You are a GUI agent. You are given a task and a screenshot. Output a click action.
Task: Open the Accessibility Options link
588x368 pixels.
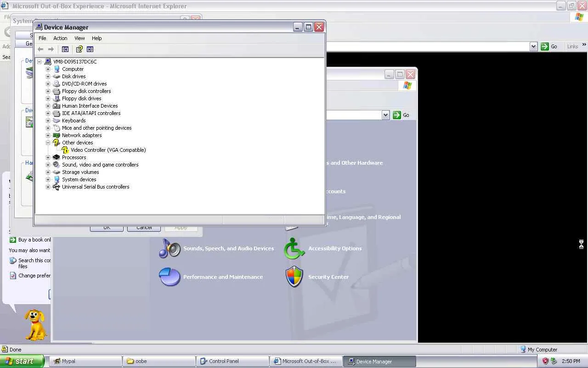[x=335, y=248]
